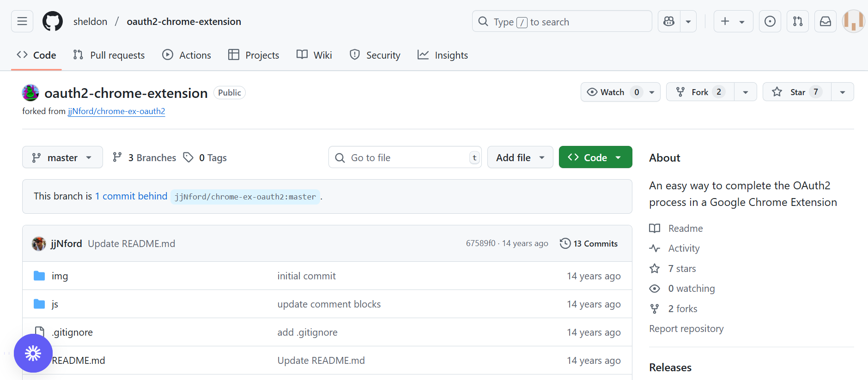Click the search bar field
Viewport: 868px width, 380px height.
tap(562, 21)
